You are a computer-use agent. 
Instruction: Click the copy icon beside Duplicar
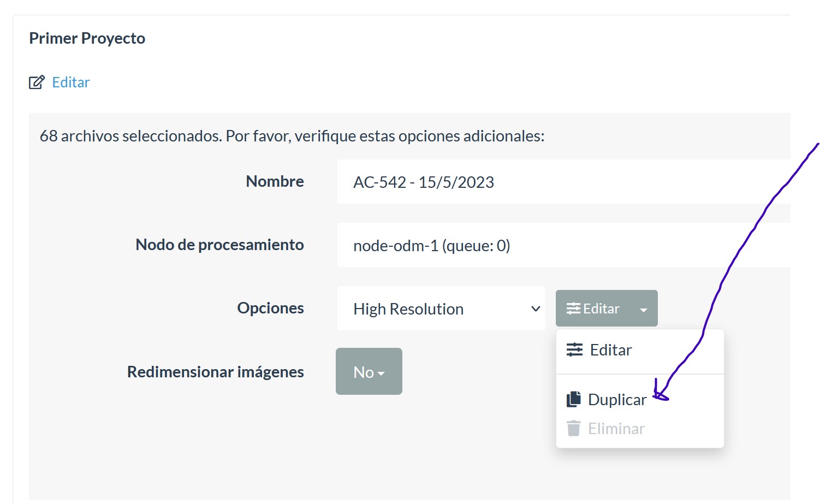tap(574, 399)
